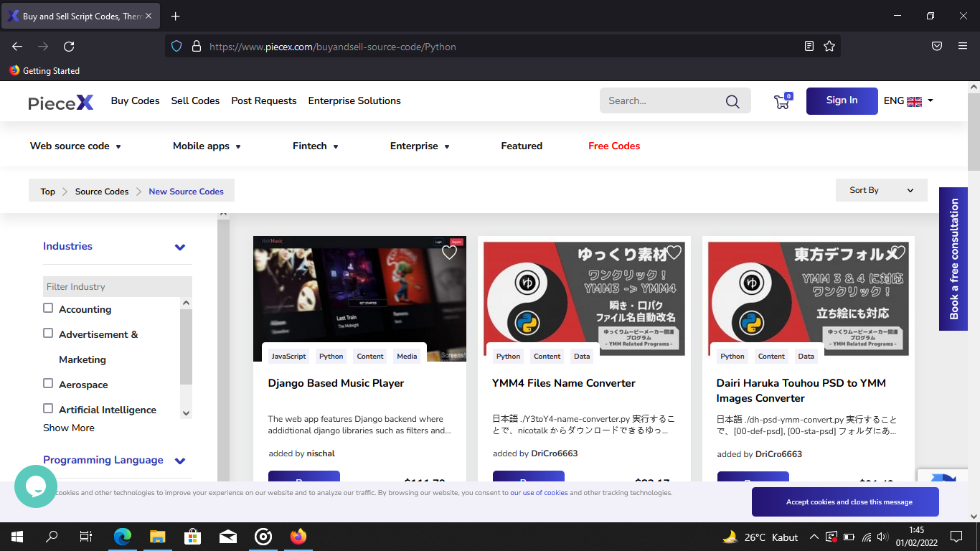Expand Mobile apps menu
This screenshot has width=980, height=551.
click(207, 146)
